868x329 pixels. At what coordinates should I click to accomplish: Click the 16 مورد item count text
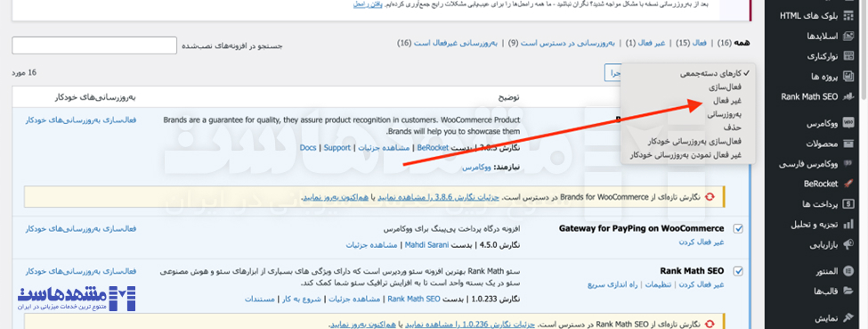[24, 73]
